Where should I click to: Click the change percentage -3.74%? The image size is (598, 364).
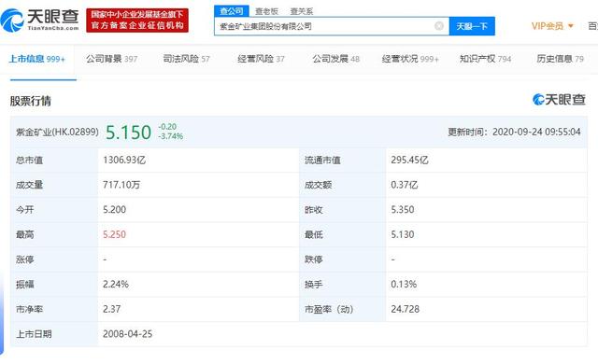(x=170, y=136)
